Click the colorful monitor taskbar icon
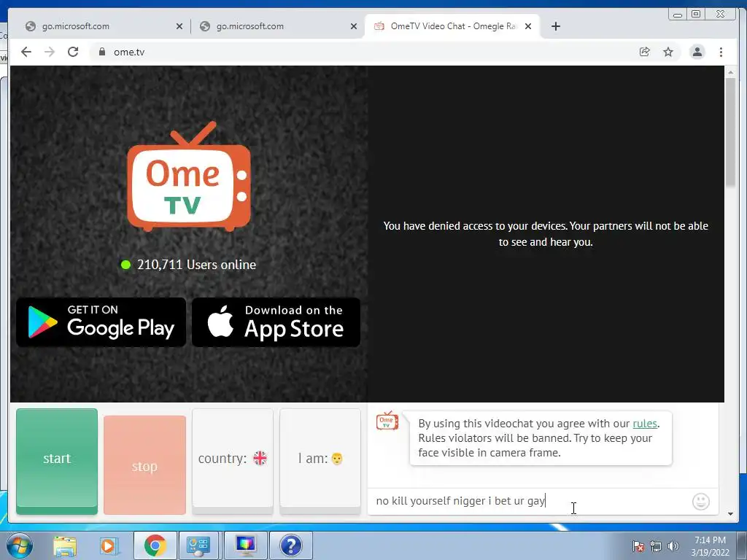 246,545
